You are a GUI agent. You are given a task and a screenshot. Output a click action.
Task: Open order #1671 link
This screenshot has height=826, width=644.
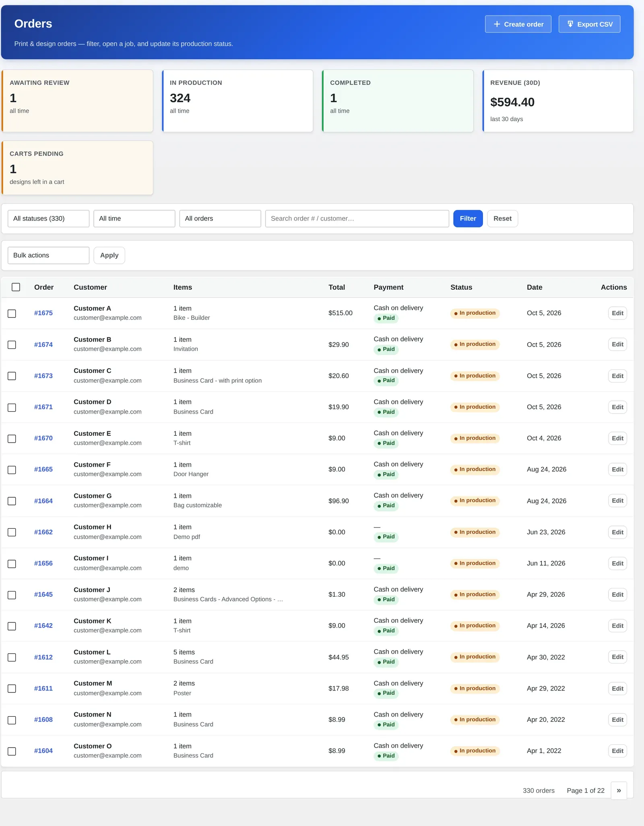pyautogui.click(x=43, y=407)
